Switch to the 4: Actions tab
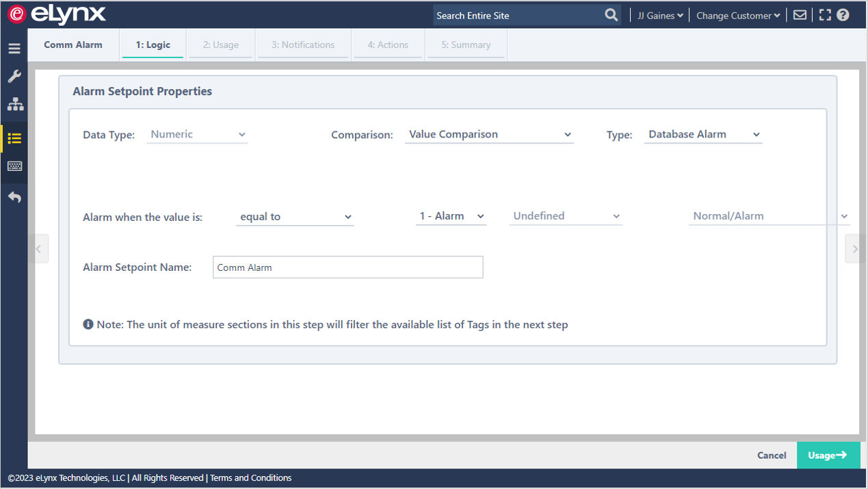The height and width of the screenshot is (489, 868). [x=388, y=44]
